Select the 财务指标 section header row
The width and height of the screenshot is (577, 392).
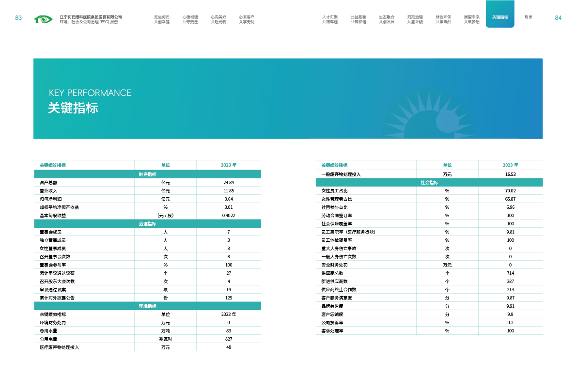147,174
